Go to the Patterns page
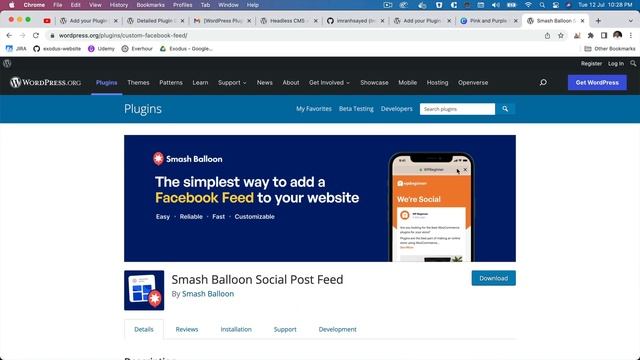The height and width of the screenshot is (360, 640). [x=171, y=82]
